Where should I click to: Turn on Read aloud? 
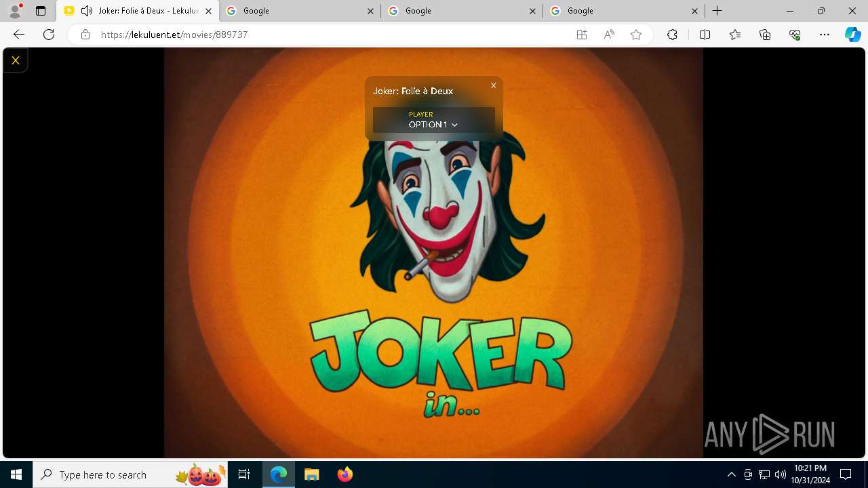[609, 35]
